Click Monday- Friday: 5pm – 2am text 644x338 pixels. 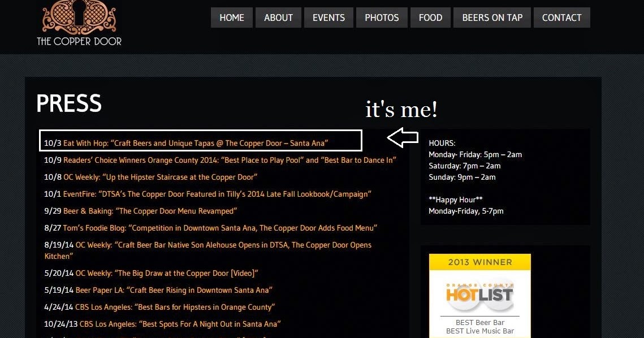pyautogui.click(x=475, y=155)
